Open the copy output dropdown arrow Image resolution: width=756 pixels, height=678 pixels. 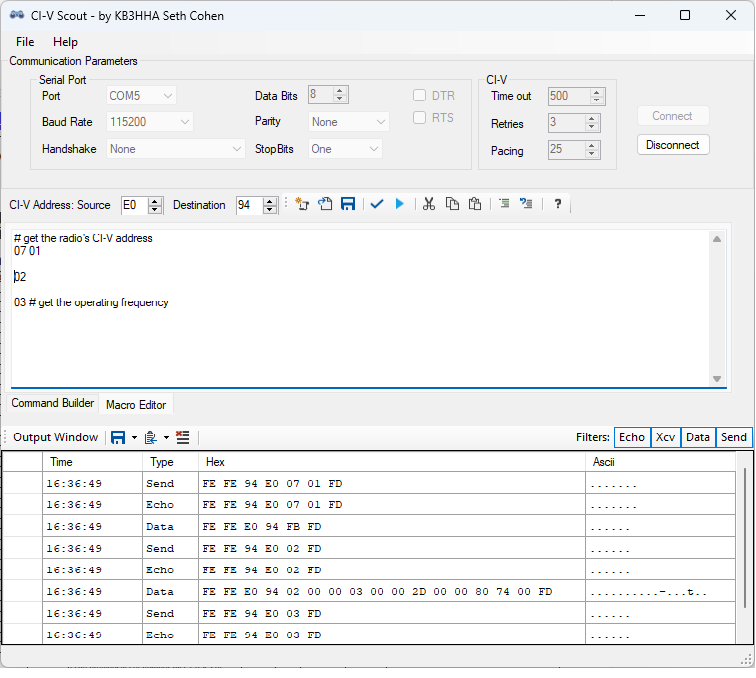pyautogui.click(x=166, y=437)
